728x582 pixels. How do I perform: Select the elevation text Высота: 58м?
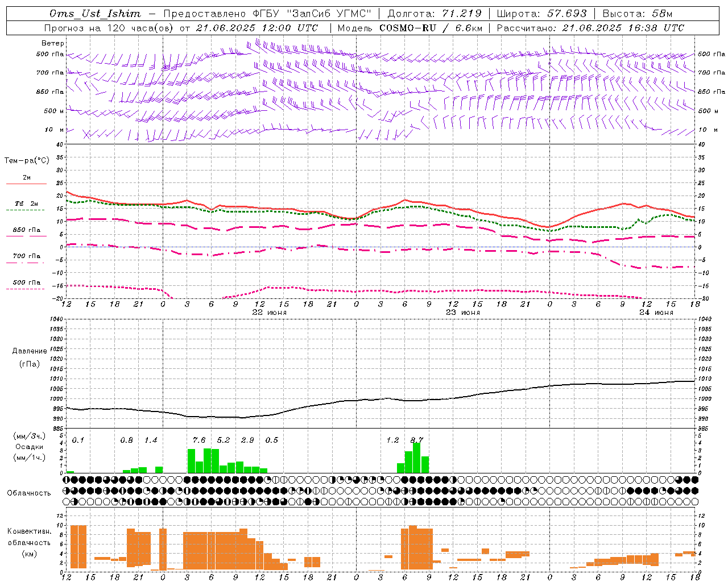[637, 14]
